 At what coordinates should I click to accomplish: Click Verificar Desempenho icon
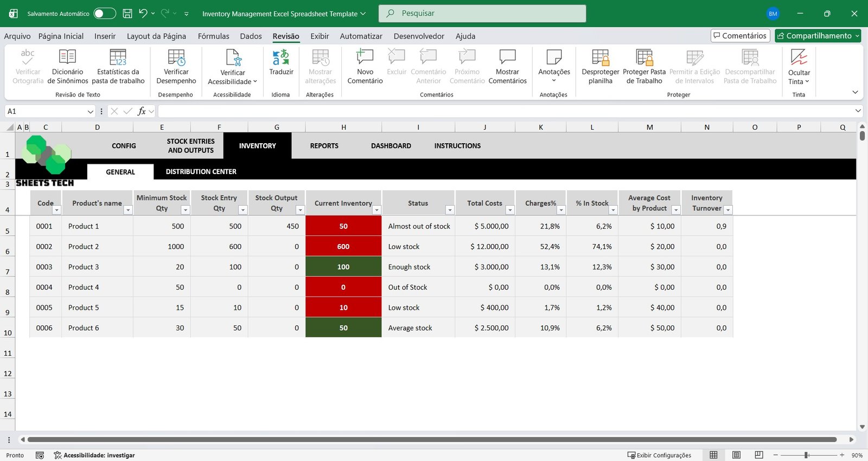tap(176, 57)
